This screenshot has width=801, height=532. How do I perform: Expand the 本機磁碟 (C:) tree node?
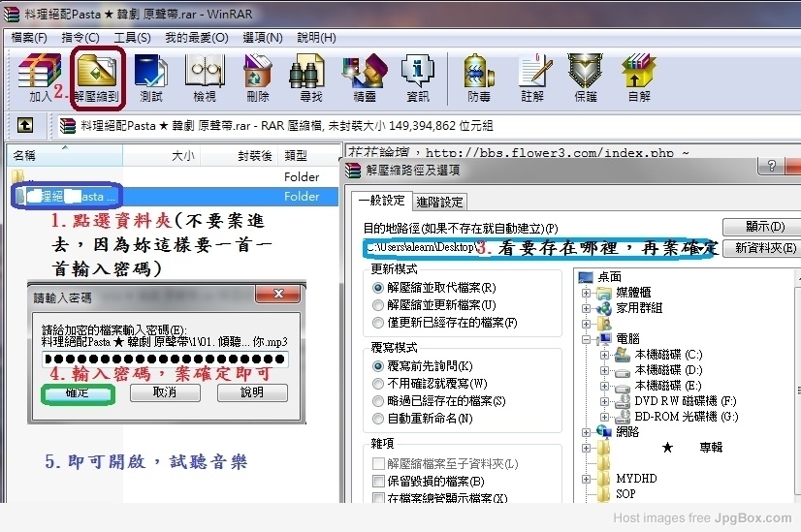(603, 355)
